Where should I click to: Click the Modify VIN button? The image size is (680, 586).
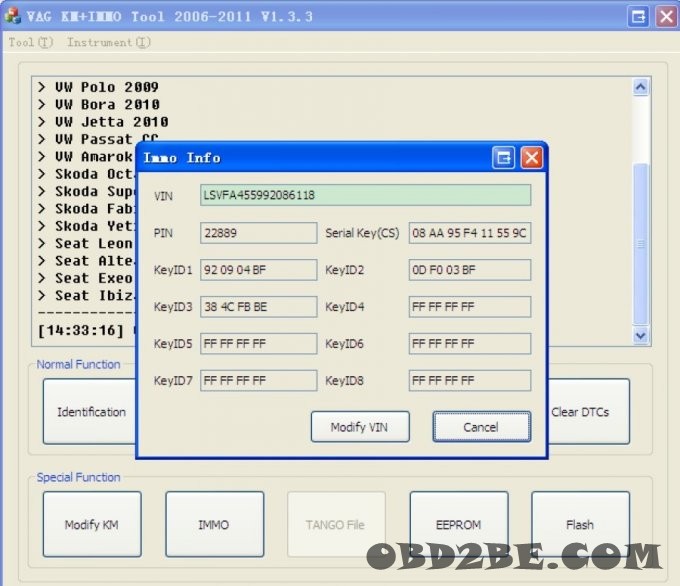(x=360, y=427)
